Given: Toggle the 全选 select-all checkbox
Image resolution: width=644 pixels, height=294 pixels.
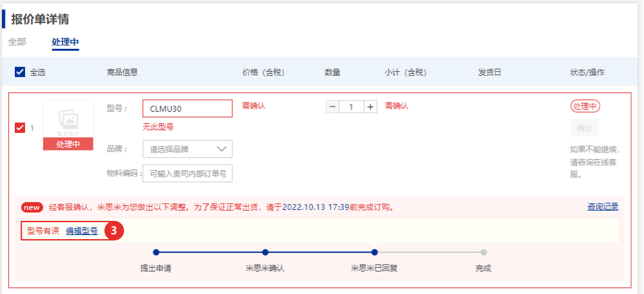Looking at the screenshot, I should pos(20,72).
